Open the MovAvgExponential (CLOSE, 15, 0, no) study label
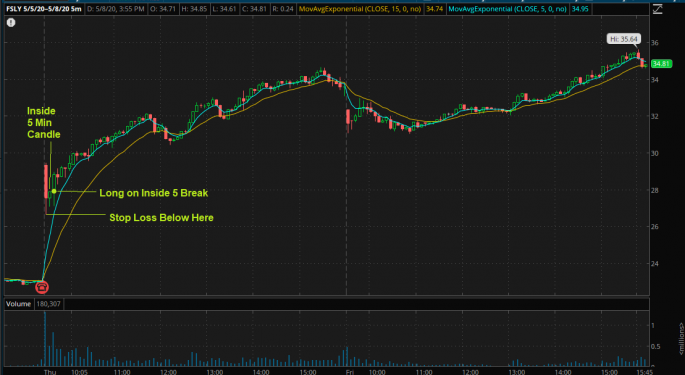Image resolution: width=685 pixels, height=375 pixels. click(360, 9)
